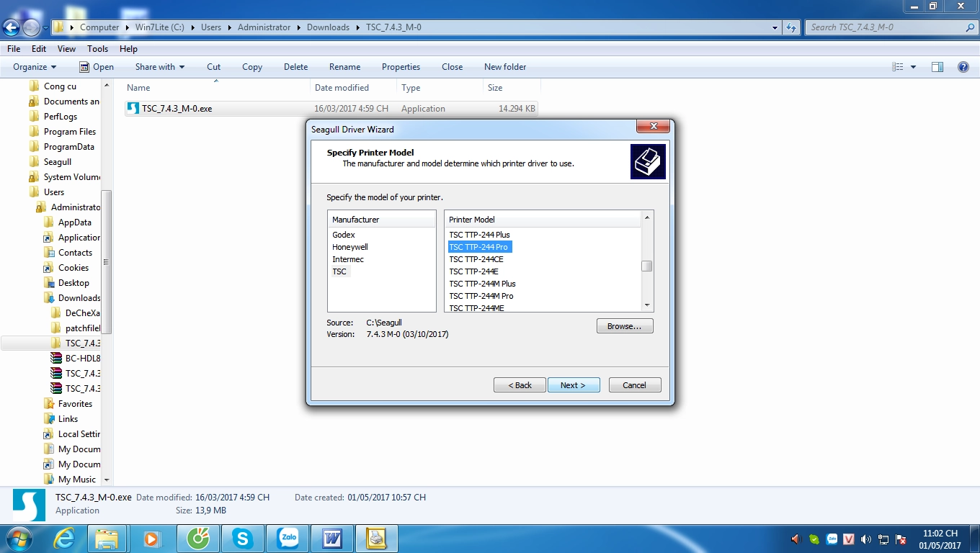Click the system tray volume speaker icon
The image size is (980, 553).
[x=865, y=539]
